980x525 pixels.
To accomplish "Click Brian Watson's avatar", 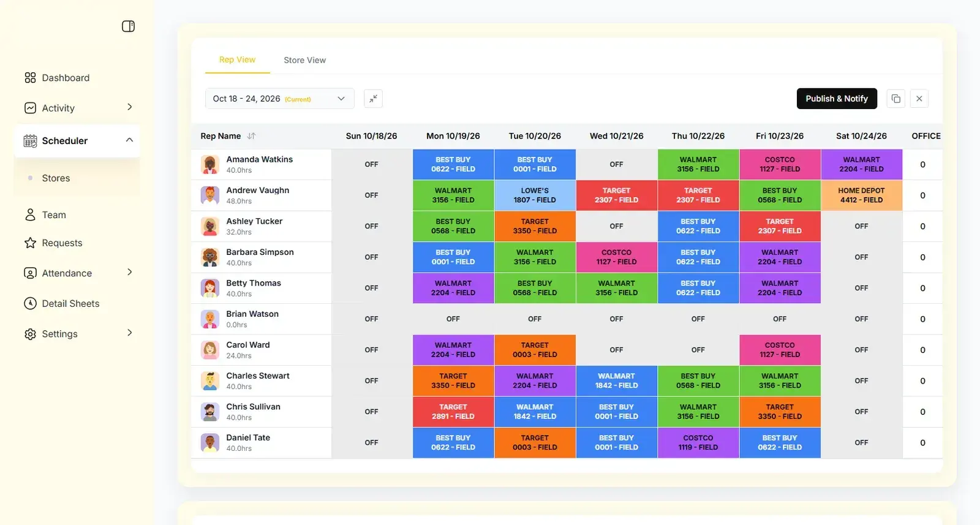I will click(210, 319).
